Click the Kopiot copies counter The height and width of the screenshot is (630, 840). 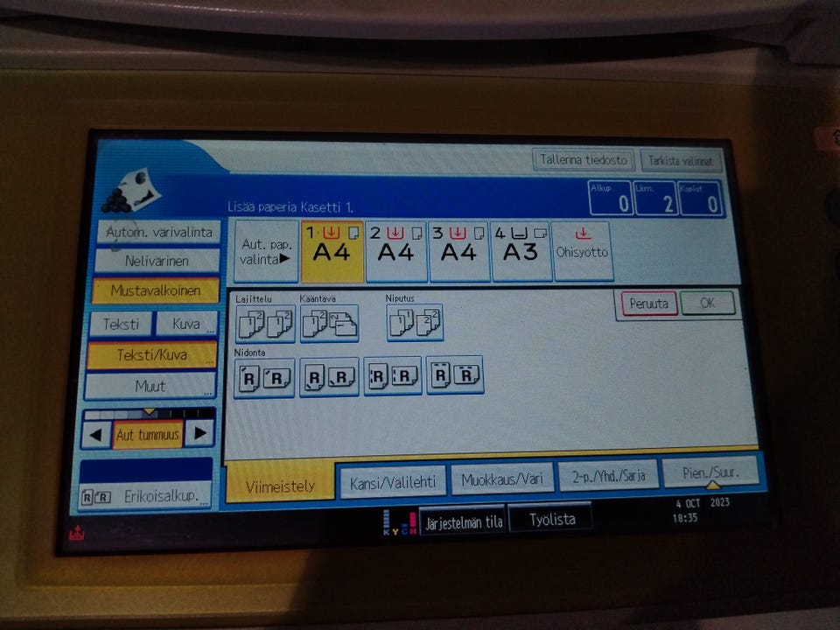click(700, 199)
